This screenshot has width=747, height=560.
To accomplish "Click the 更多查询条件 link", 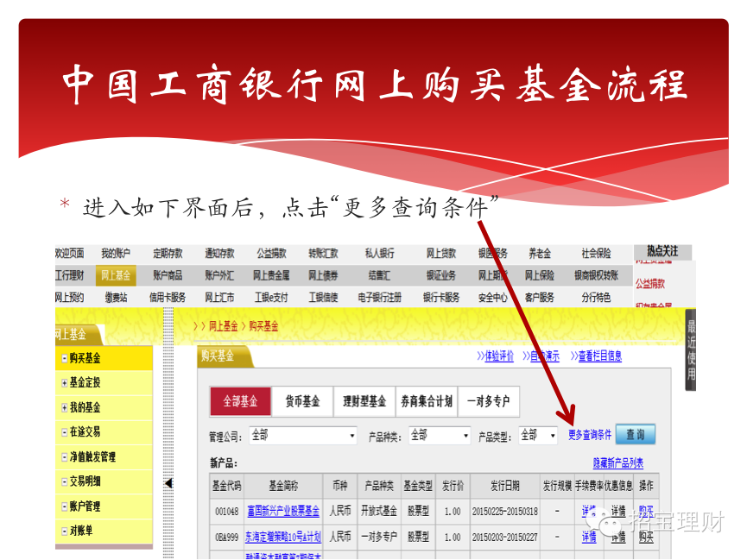I will tap(589, 435).
